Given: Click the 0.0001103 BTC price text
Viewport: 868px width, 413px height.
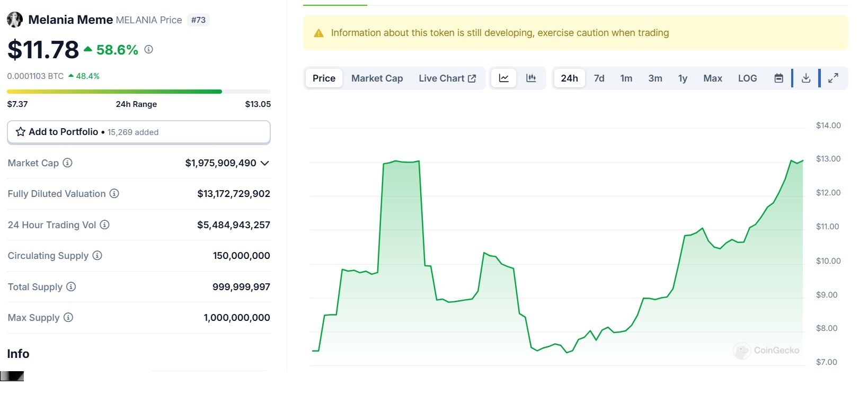Looking at the screenshot, I should tap(36, 76).
